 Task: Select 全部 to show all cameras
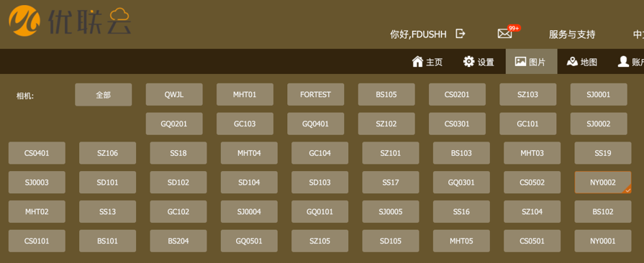point(104,95)
